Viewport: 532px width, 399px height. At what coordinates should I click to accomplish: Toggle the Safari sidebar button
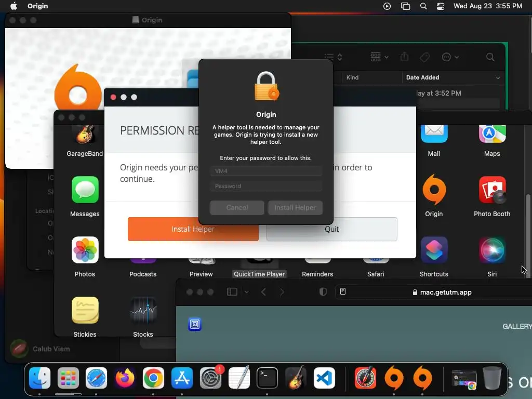point(232,292)
